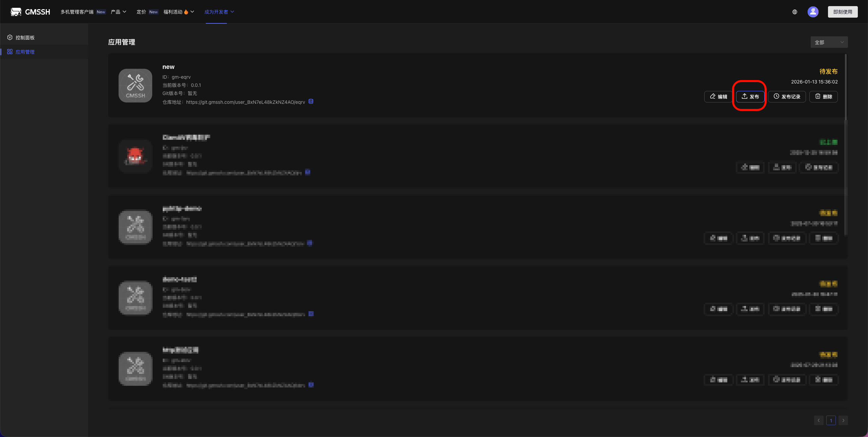
Task: Click the red devil app icon
Action: tap(135, 156)
